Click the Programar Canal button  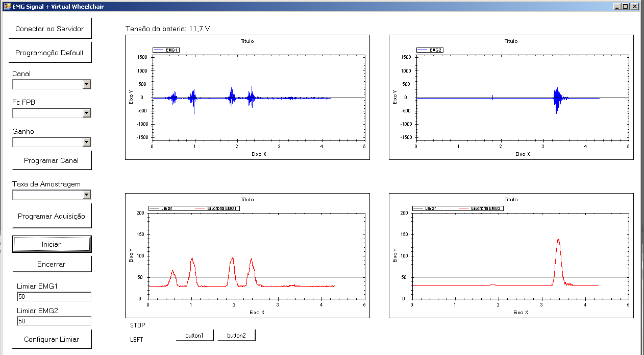(x=51, y=160)
